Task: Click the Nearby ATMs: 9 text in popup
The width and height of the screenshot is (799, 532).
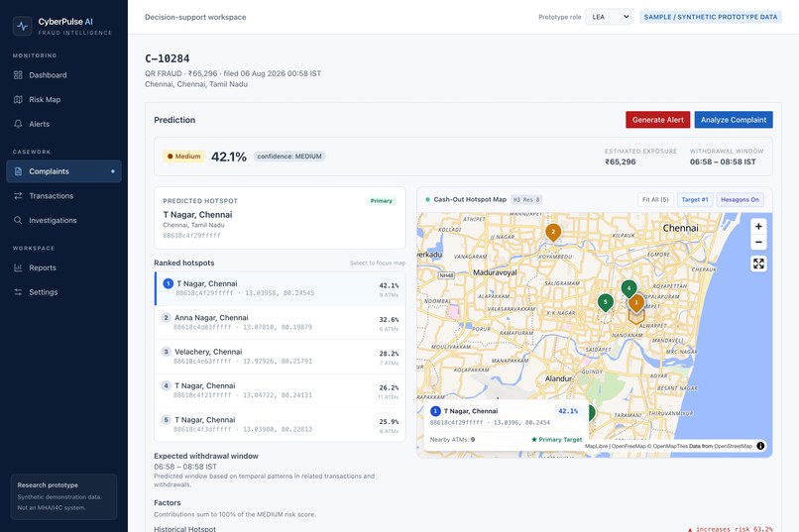Action: [x=452, y=439]
